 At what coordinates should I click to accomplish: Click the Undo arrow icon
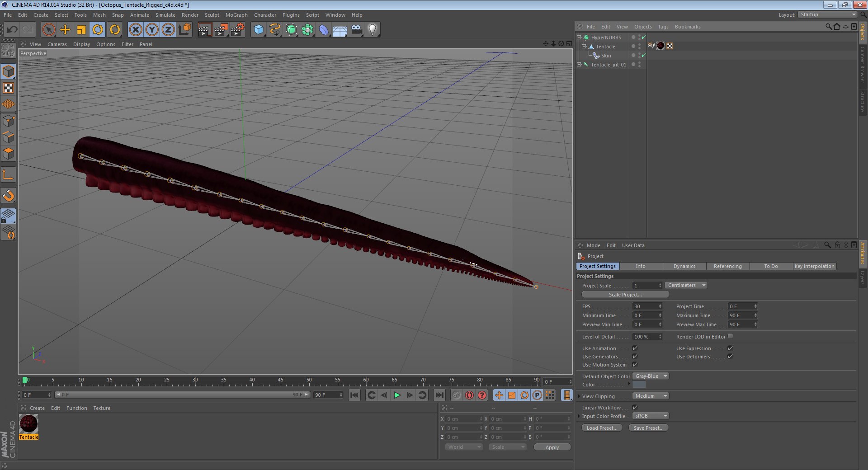coord(12,30)
